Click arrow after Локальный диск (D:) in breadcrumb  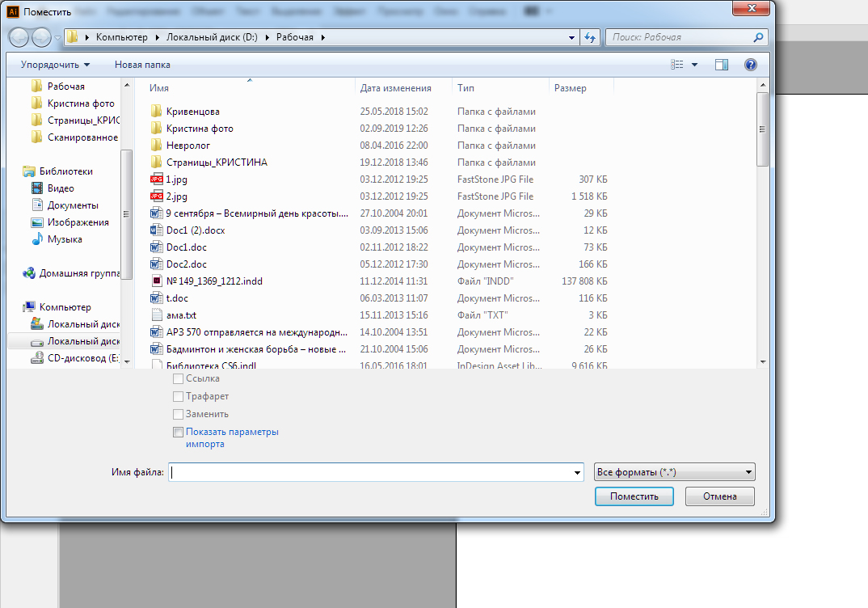tap(267, 38)
